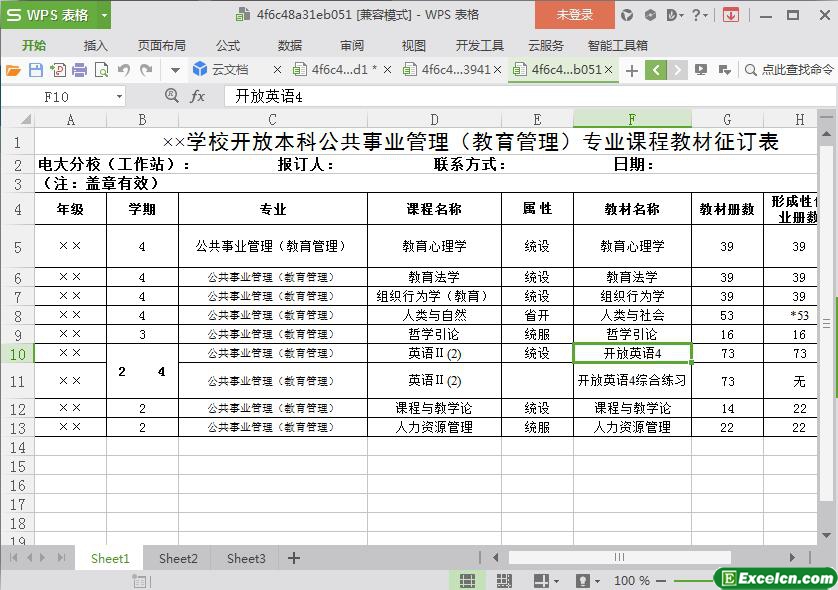Click the horizontal scrollbar thumb
Screen dimensions: 838x590
pyautogui.click(x=620, y=557)
